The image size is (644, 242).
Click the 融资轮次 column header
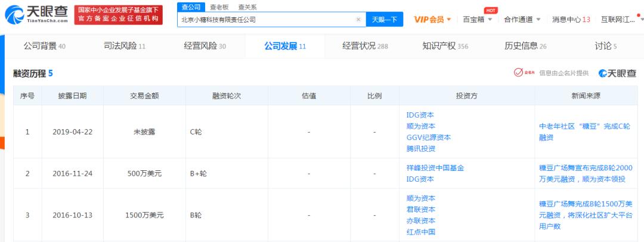pyautogui.click(x=227, y=96)
